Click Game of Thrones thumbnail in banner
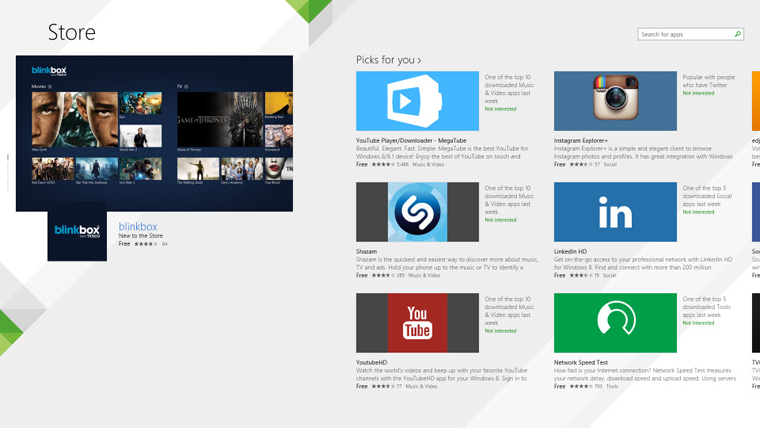 [220, 119]
